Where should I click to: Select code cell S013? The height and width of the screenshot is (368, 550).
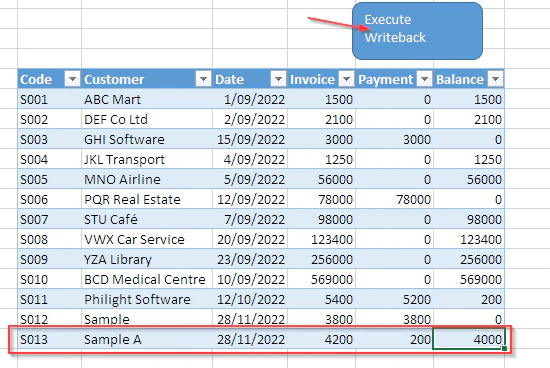tap(49, 339)
